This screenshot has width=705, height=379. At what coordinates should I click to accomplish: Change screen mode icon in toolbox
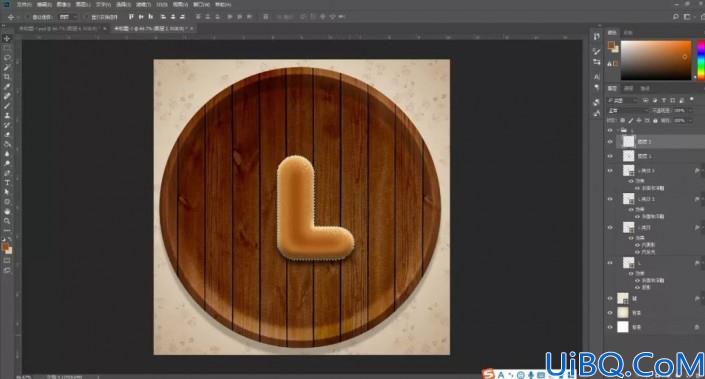[7, 270]
